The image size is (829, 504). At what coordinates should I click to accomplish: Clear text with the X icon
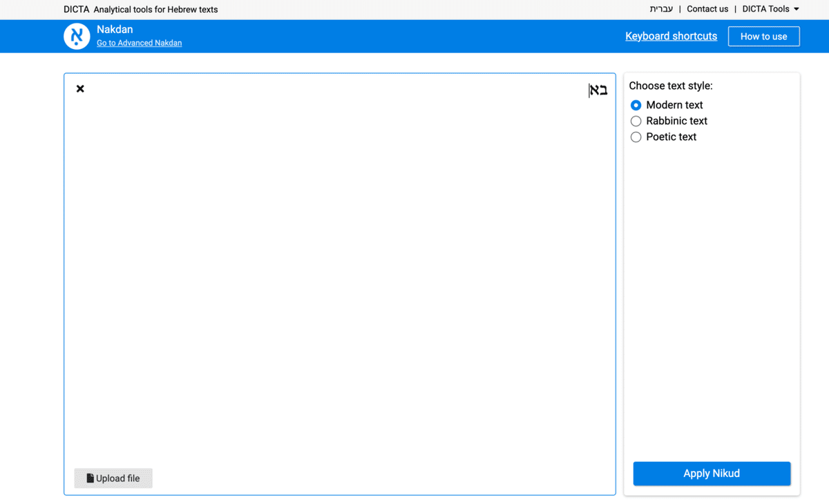(x=80, y=88)
